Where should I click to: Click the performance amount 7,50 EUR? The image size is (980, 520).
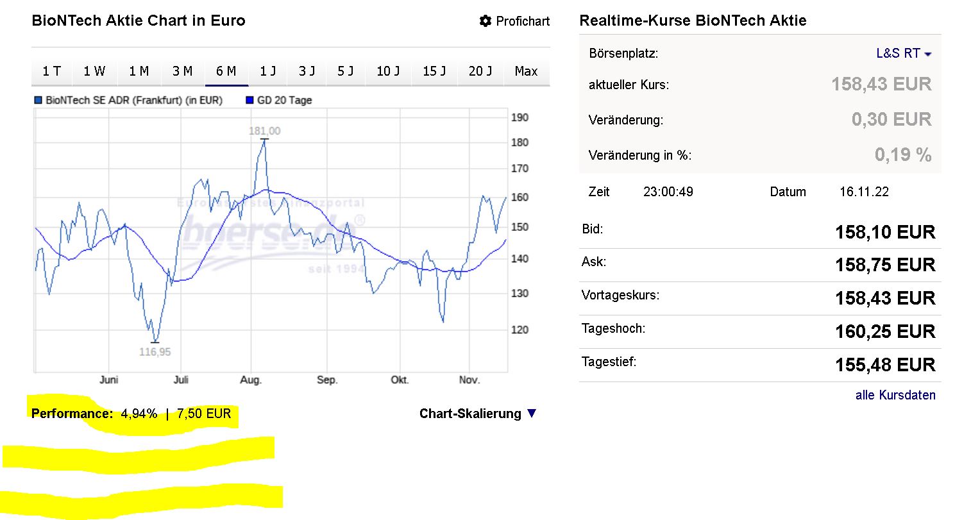[x=204, y=414]
